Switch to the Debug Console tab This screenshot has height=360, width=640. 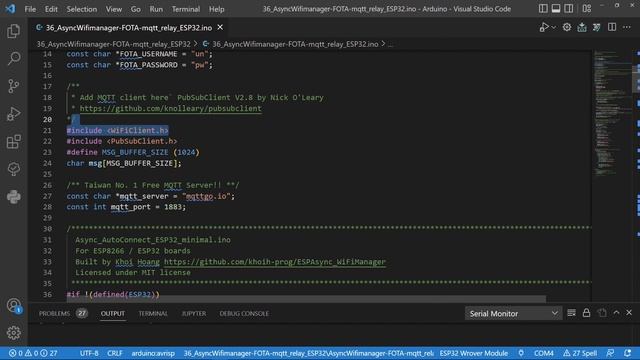pos(244,313)
